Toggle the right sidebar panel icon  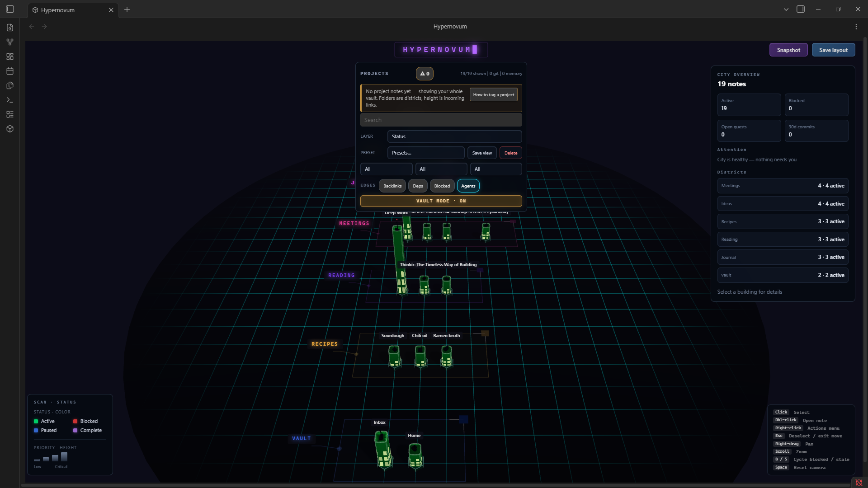801,9
